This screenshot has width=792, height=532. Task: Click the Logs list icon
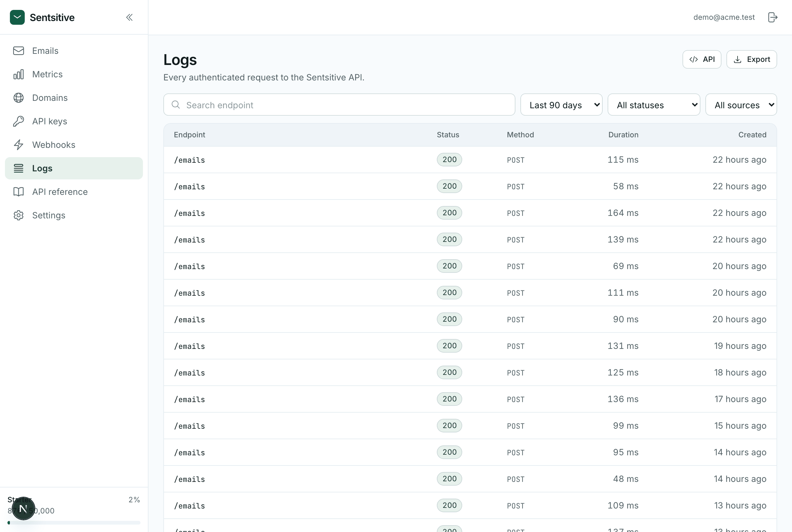(x=19, y=168)
